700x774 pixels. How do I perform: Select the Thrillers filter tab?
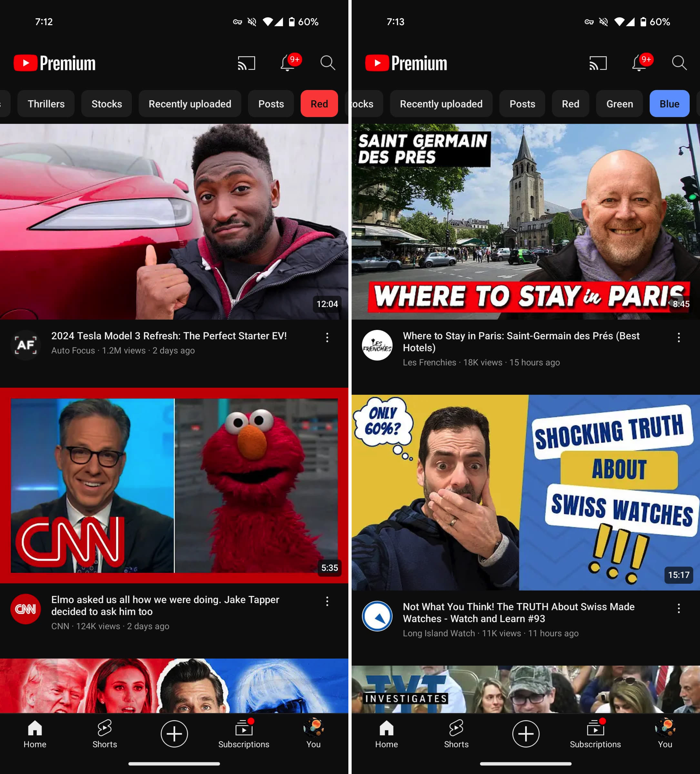46,104
